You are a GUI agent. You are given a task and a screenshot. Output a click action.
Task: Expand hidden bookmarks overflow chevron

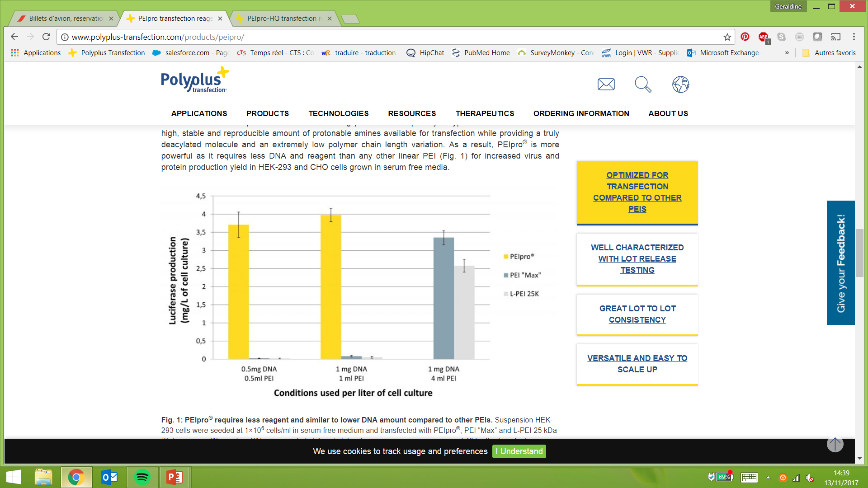[787, 53]
